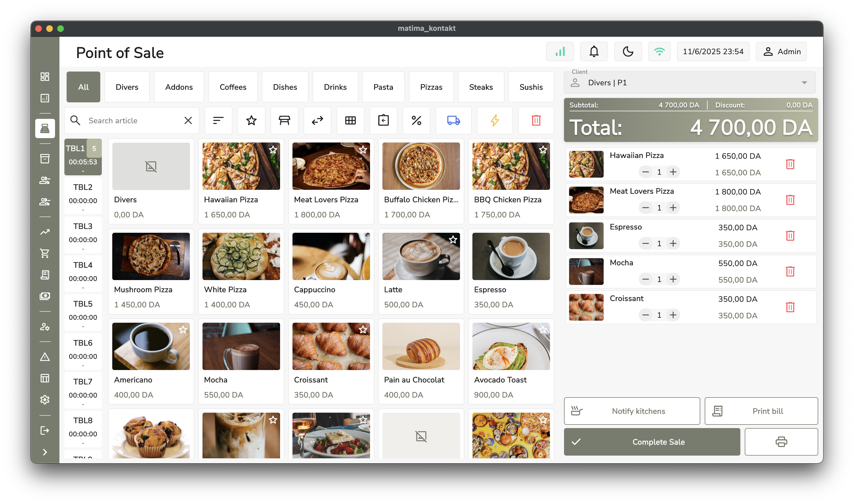The image size is (854, 504).
Task: Toggle favorite star on Latte card
Action: pyautogui.click(x=453, y=240)
